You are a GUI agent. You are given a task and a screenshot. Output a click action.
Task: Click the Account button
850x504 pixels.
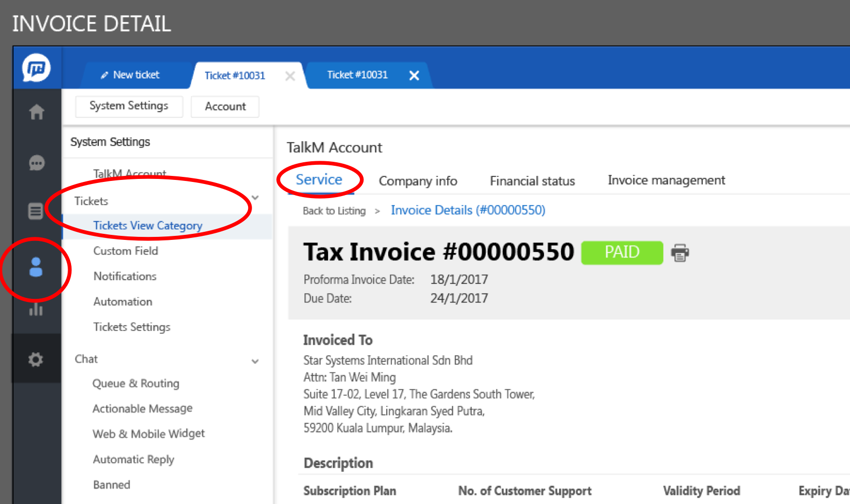click(225, 106)
